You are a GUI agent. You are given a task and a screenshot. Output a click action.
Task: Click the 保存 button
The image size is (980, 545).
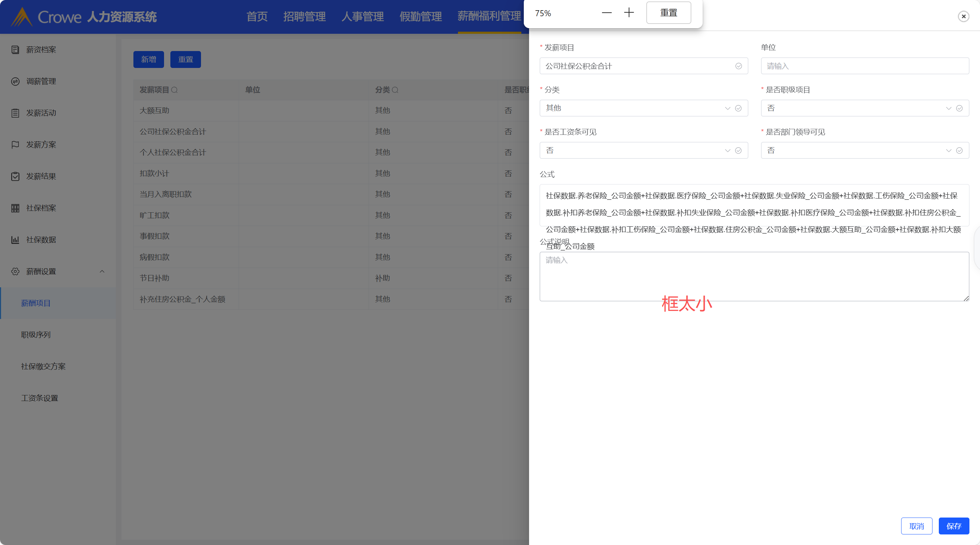[953, 526]
